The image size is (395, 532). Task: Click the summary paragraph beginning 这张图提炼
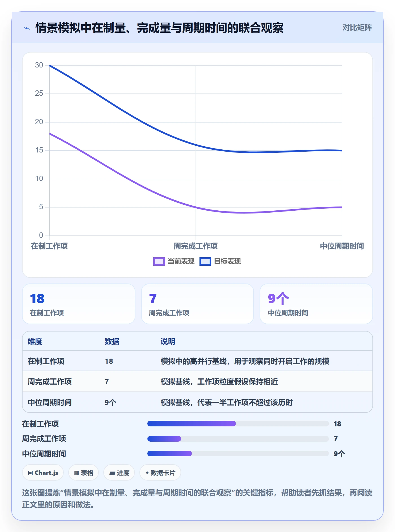[x=197, y=499]
